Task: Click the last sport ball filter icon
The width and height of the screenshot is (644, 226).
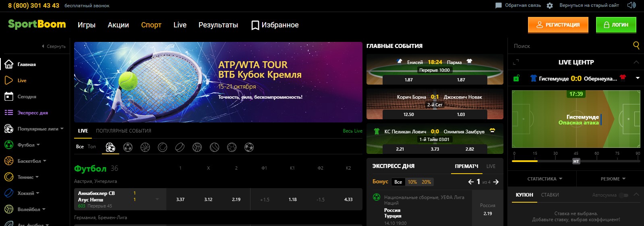Action: [x=249, y=147]
